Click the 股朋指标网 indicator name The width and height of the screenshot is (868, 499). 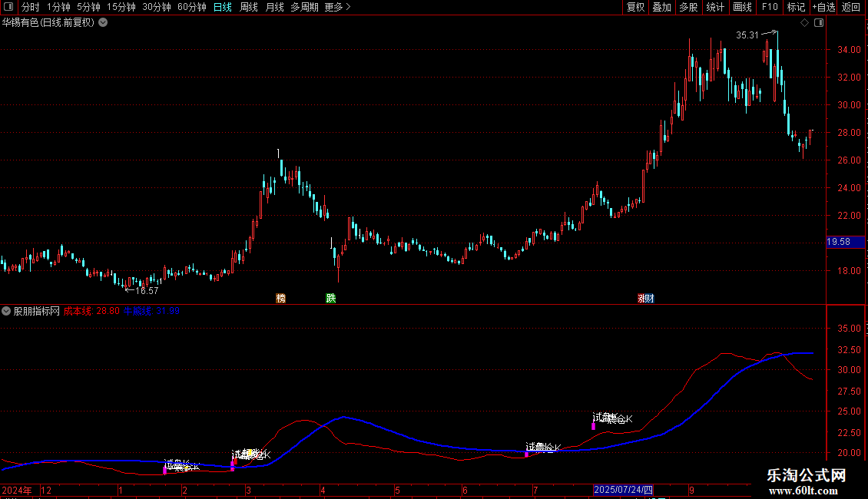37,311
